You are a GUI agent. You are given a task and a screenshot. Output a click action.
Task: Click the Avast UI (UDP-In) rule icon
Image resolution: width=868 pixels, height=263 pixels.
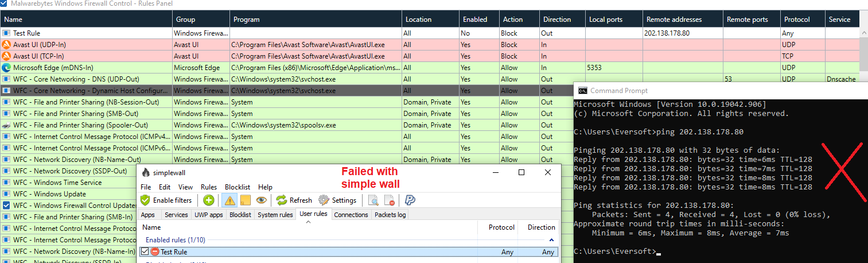tap(6, 45)
